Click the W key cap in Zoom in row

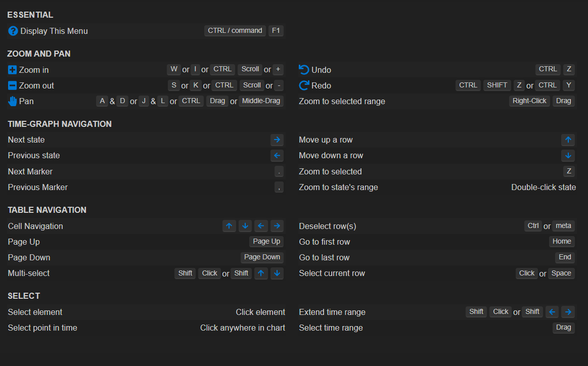point(174,69)
